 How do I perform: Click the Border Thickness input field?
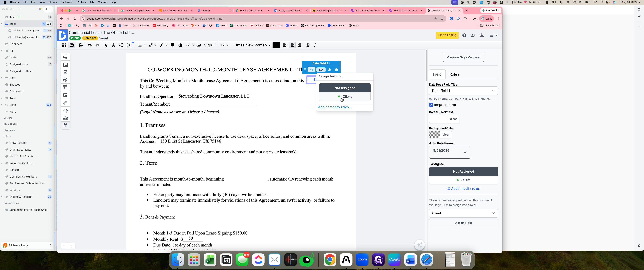pos(438,119)
